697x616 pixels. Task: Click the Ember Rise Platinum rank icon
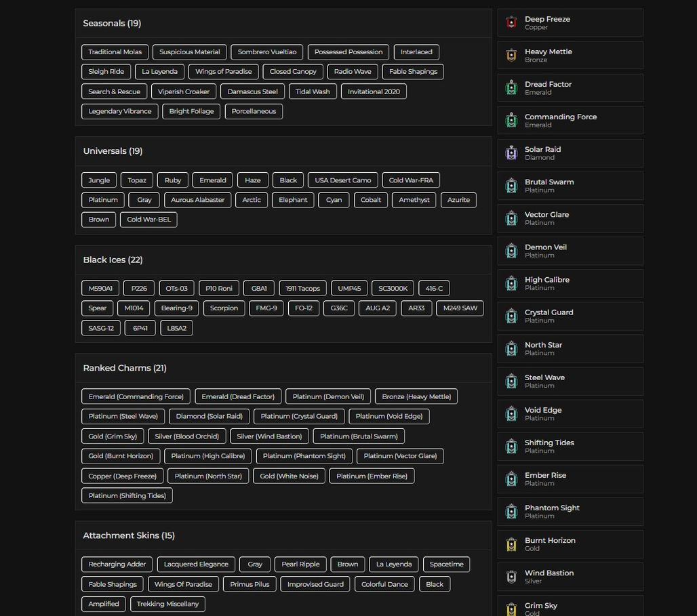511,478
